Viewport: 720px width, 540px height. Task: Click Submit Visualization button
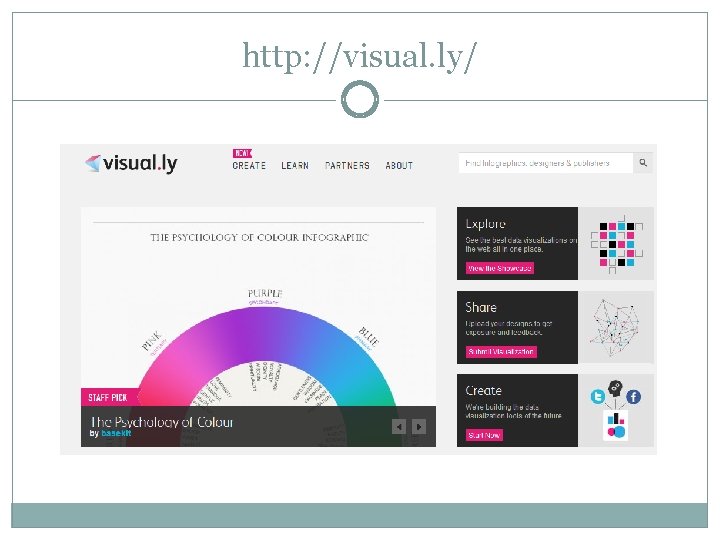pos(501,352)
